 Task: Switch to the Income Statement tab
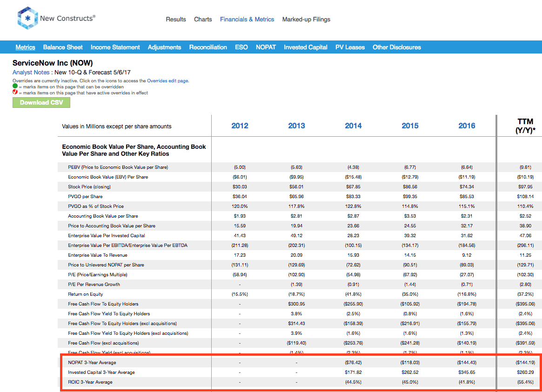point(115,47)
